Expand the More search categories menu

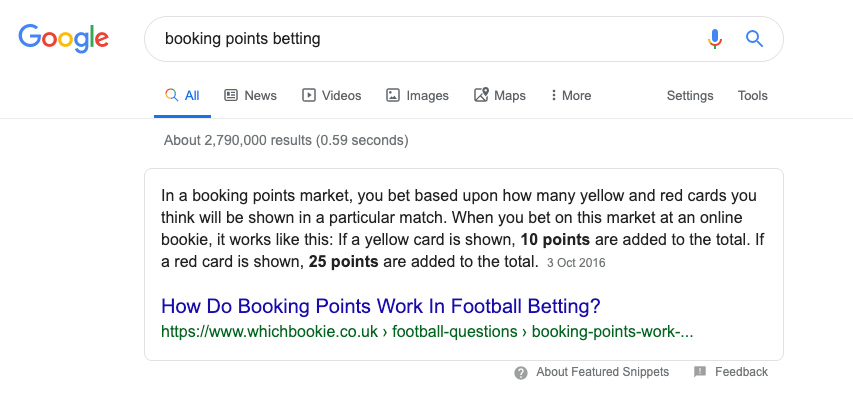click(570, 96)
